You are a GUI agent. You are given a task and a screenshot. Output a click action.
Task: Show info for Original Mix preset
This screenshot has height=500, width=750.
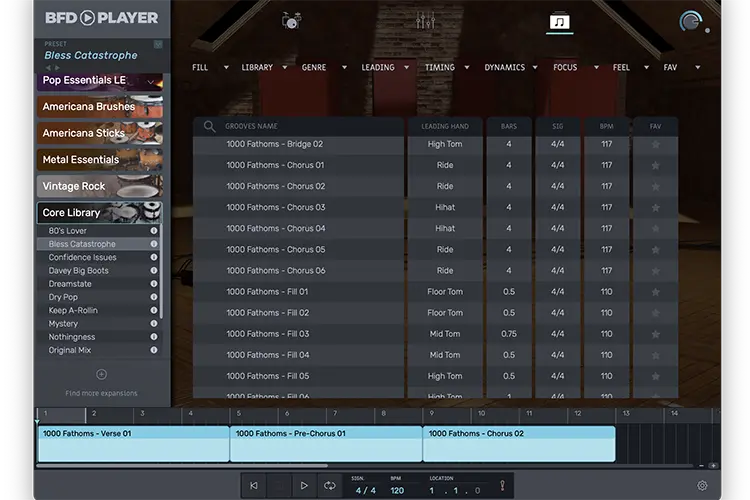(x=154, y=350)
